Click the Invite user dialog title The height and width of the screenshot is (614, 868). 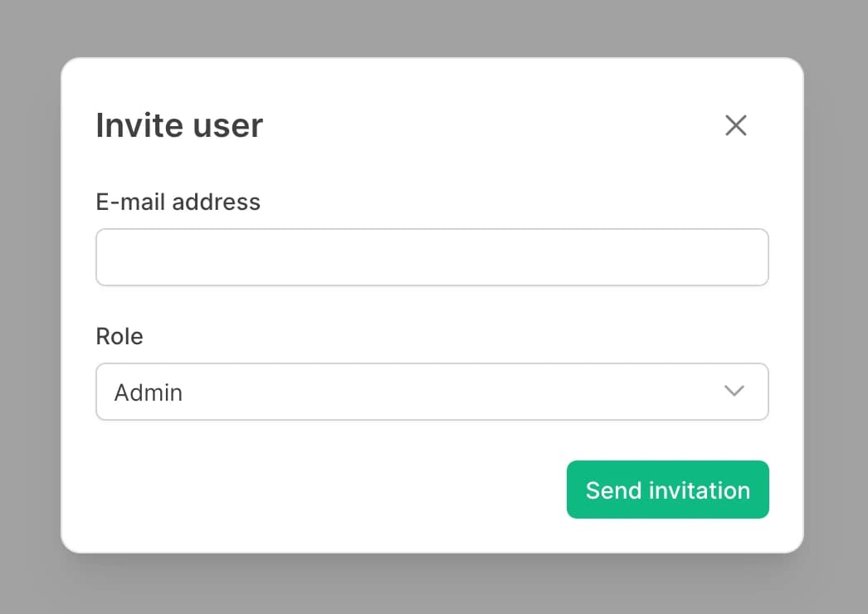(178, 125)
